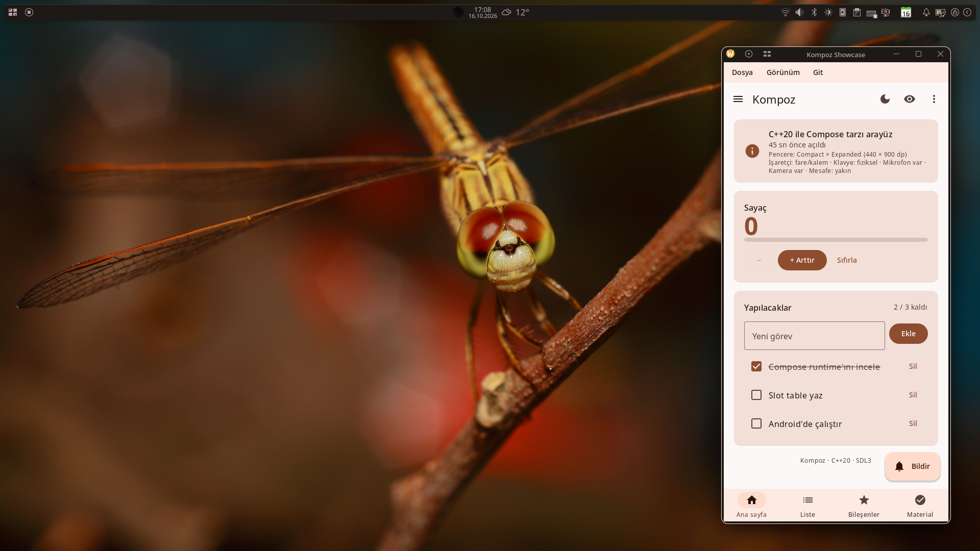Click the Kompoz Showcase window app icon
Image resolution: width=980 pixels, height=551 pixels.
pyautogui.click(x=730, y=54)
